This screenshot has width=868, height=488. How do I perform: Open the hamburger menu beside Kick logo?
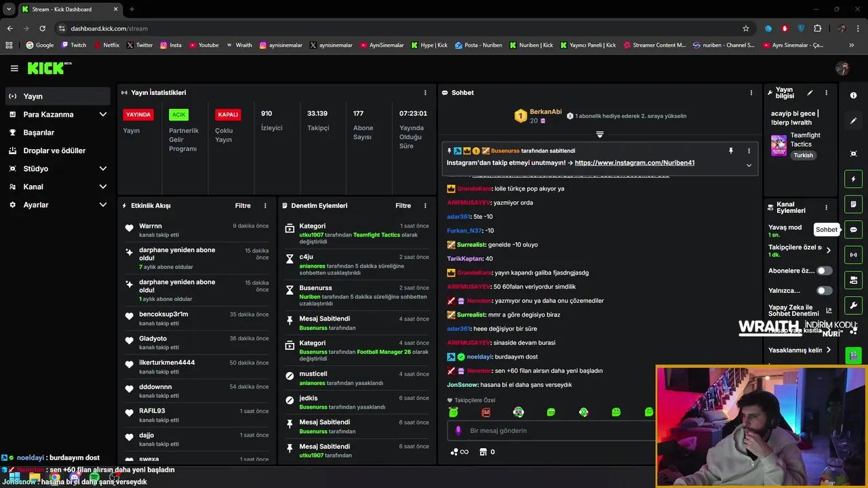pos(14,68)
